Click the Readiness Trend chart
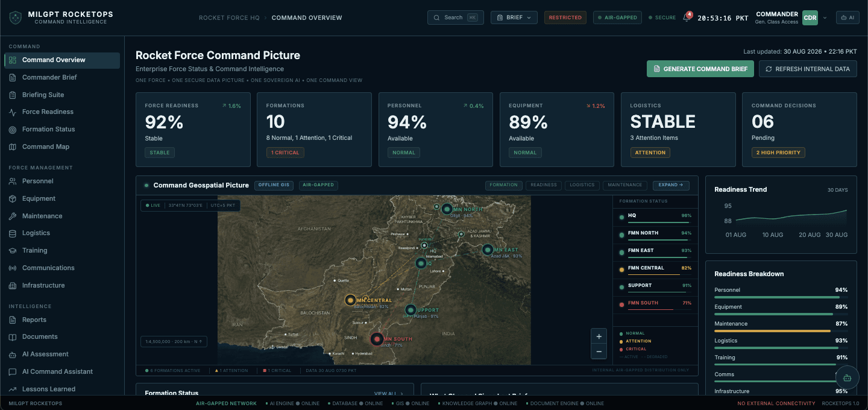 pos(781,218)
